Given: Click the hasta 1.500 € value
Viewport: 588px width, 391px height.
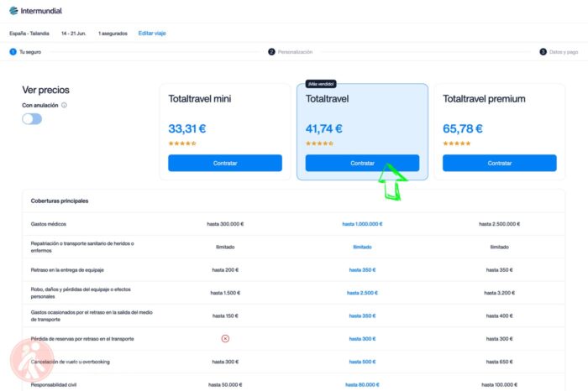Looking at the screenshot, I should (x=225, y=293).
